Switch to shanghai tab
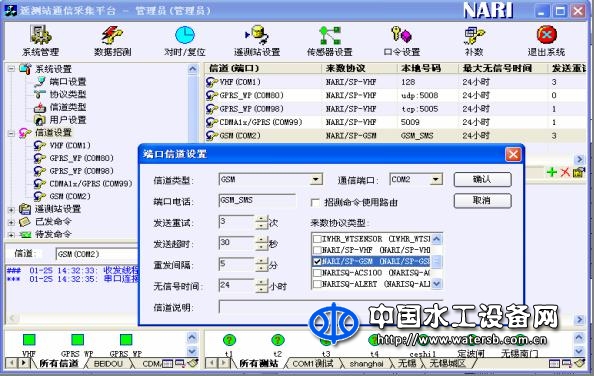The image size is (594, 376). [x=366, y=364]
